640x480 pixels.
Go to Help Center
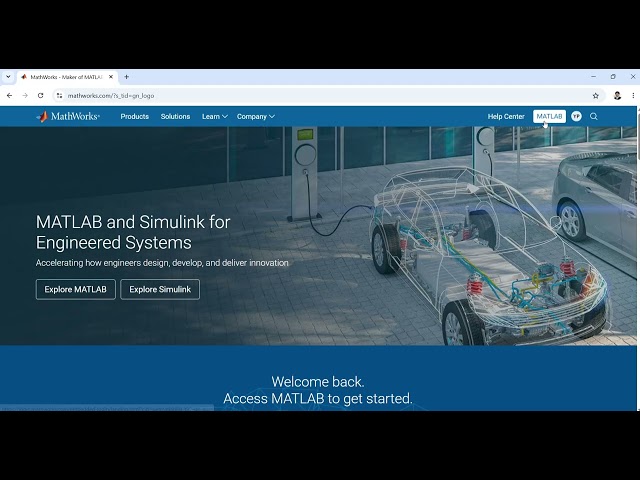pyautogui.click(x=506, y=116)
